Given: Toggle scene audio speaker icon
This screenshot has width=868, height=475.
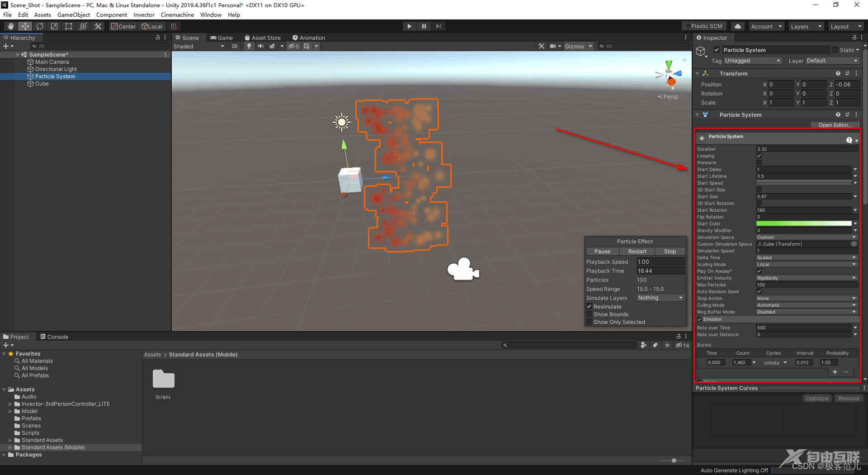Looking at the screenshot, I should click(261, 46).
